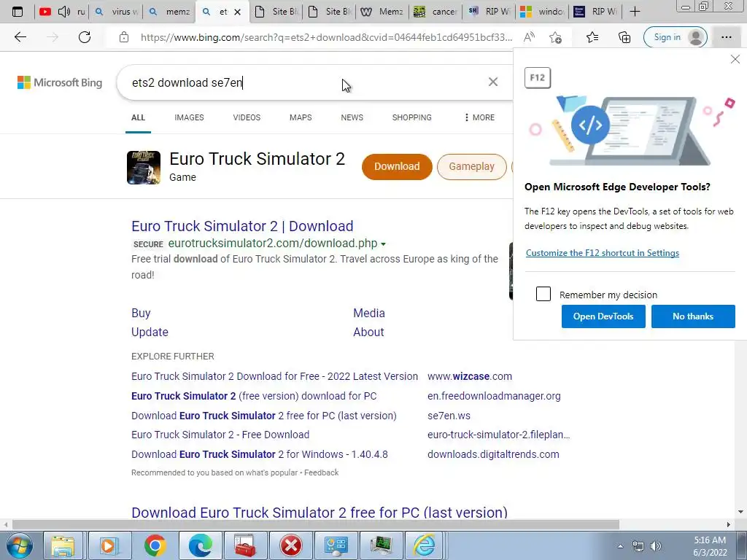747x560 pixels.
Task: Switch to the 'windo' Microsoft tab
Action: tap(542, 12)
